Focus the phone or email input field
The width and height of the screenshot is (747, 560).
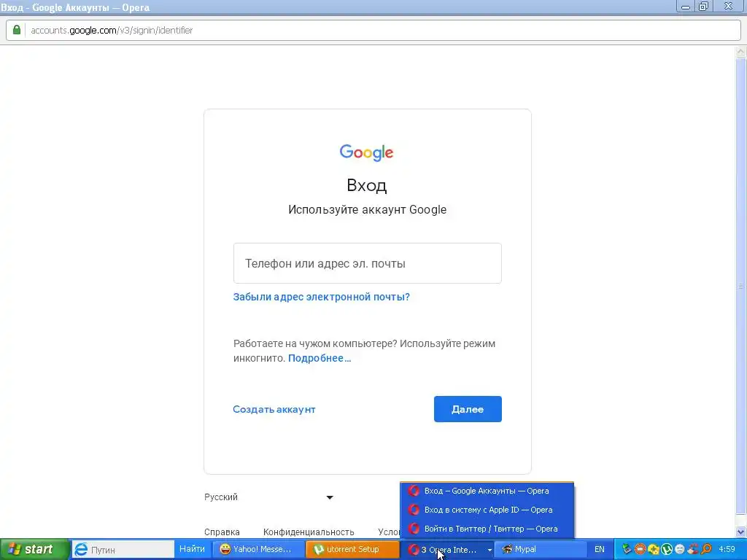[x=368, y=263]
